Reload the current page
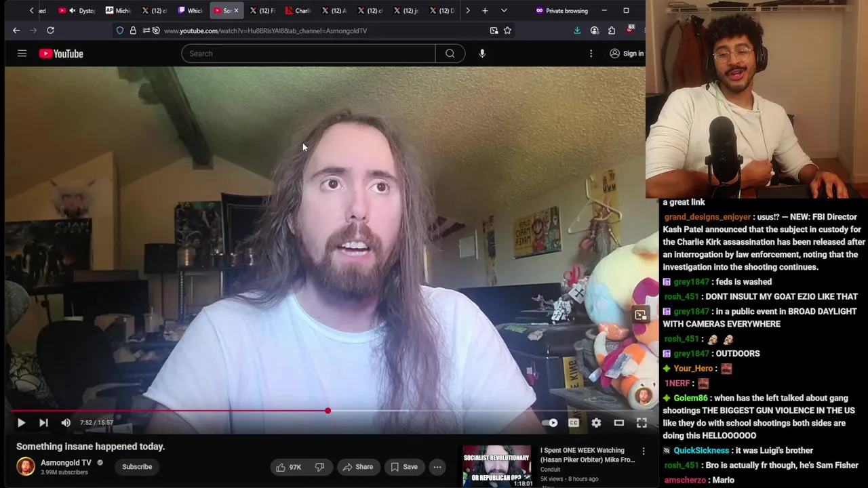Screen dimensions: 868x488 click(x=50, y=30)
